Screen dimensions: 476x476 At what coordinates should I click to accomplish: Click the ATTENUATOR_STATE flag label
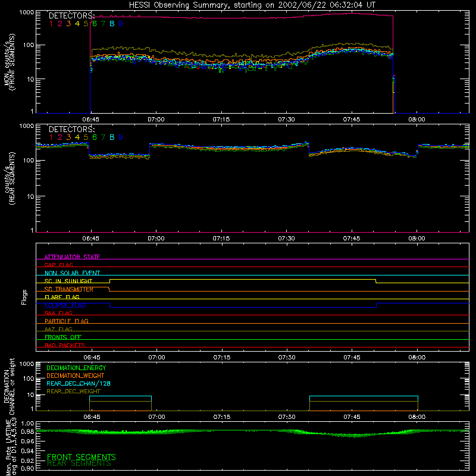click(x=72, y=257)
